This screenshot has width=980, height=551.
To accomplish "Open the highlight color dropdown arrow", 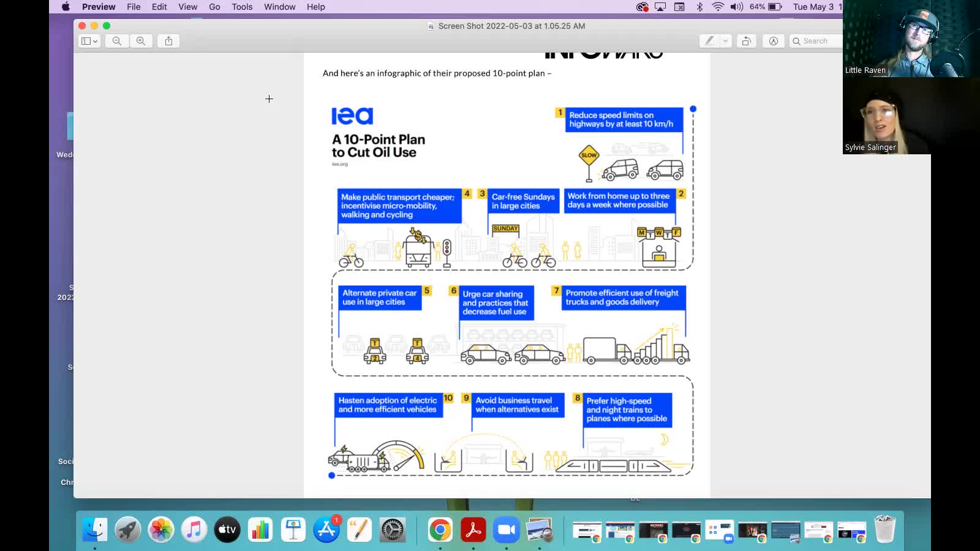I will click(x=726, y=41).
